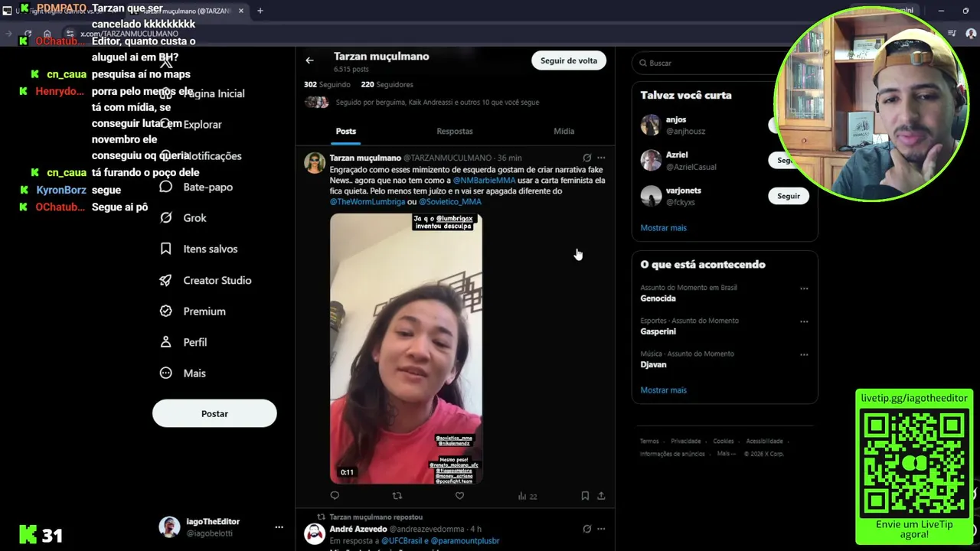Open account menu dots next to iagoTheEditor

(x=279, y=527)
